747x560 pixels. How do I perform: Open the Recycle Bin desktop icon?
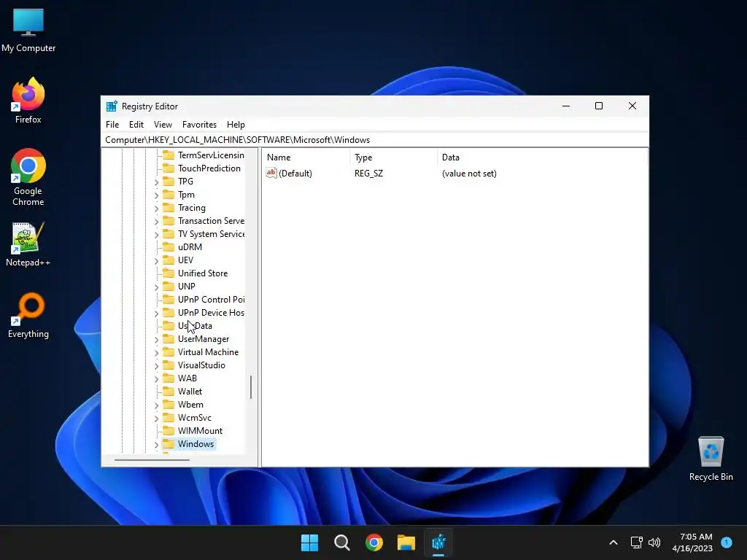pyautogui.click(x=711, y=458)
